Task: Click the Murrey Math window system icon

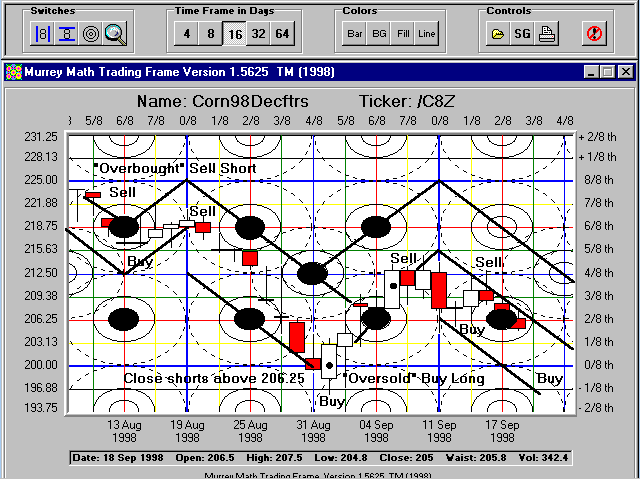Action: [x=13, y=72]
